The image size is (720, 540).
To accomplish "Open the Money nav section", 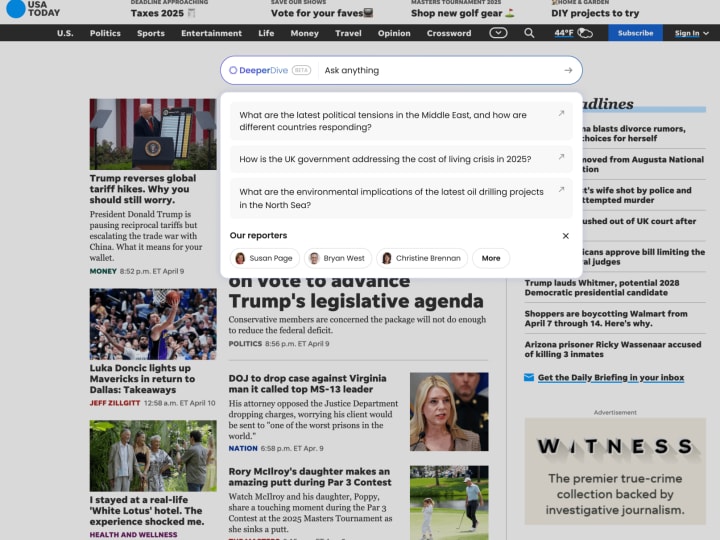I will 304,33.
